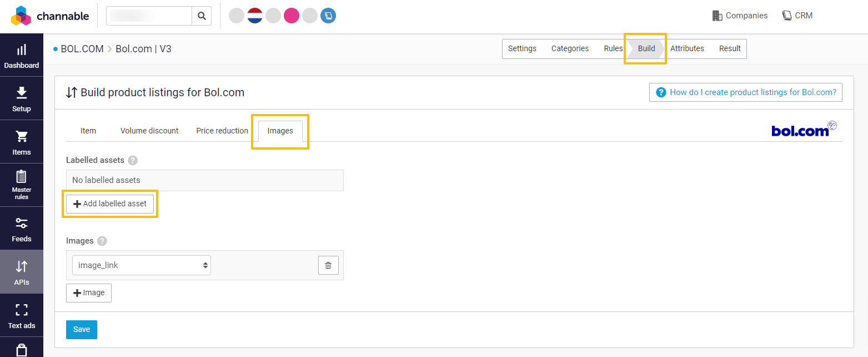Go to the Result step
868x357 pixels.
click(730, 48)
